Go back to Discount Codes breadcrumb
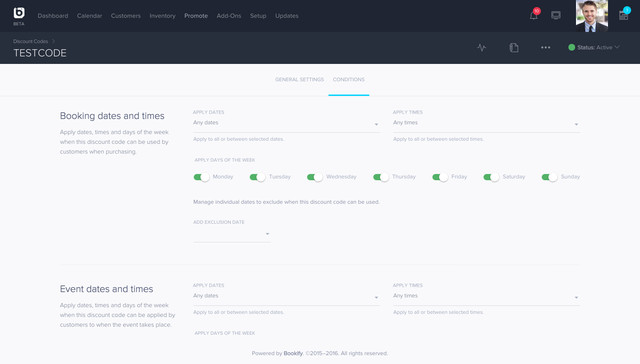 click(31, 41)
